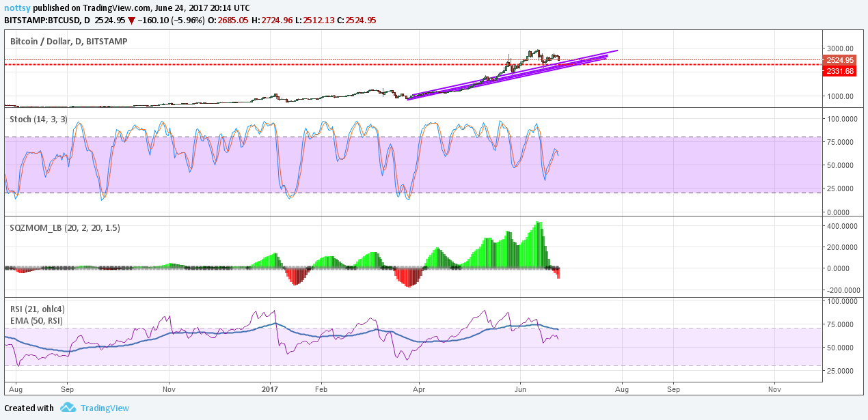This screenshot has height=420, width=868.
Task: Click the 100.0000 Stoch axis label
Action: (843, 119)
